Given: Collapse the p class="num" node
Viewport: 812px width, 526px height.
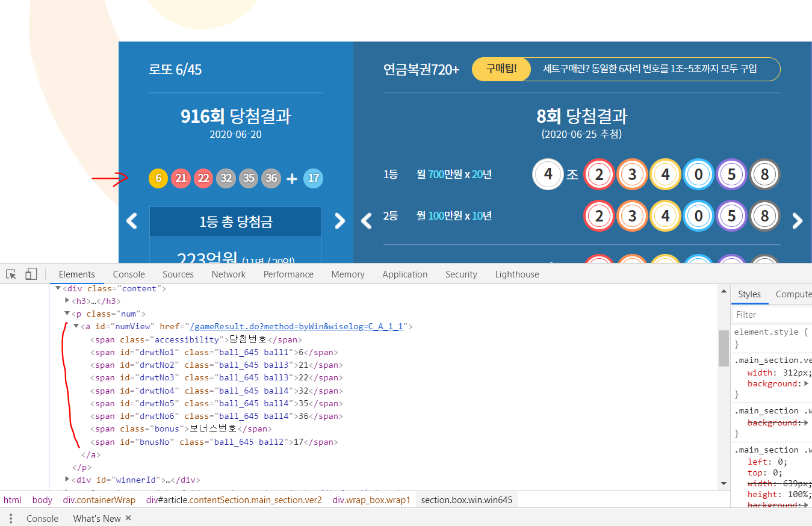Looking at the screenshot, I should (67, 314).
